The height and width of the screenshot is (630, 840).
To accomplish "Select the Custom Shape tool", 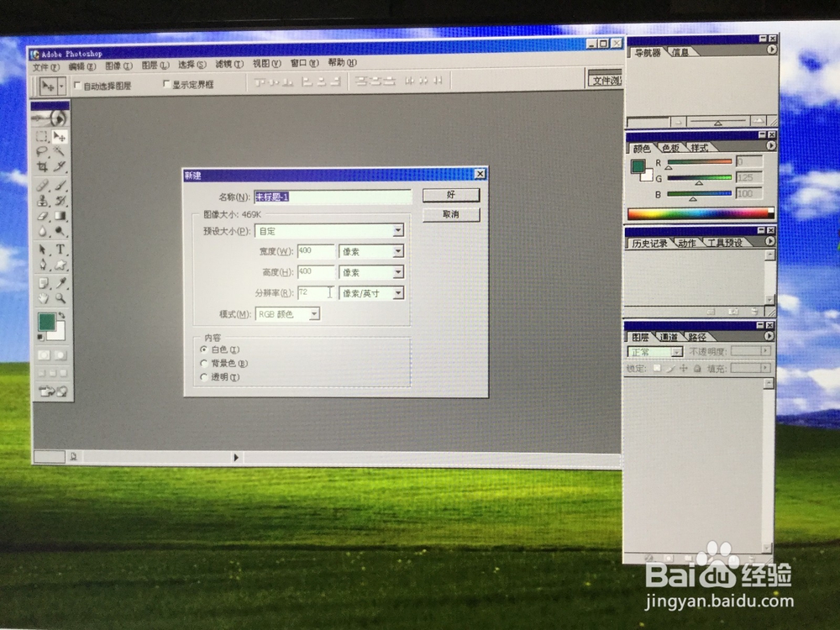I will pyautogui.click(x=60, y=265).
